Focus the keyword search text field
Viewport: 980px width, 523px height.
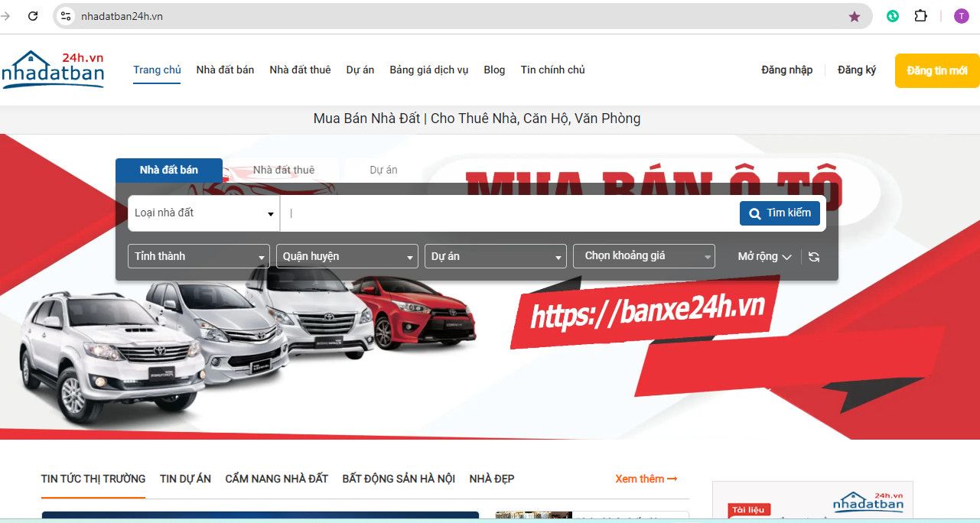pos(510,213)
